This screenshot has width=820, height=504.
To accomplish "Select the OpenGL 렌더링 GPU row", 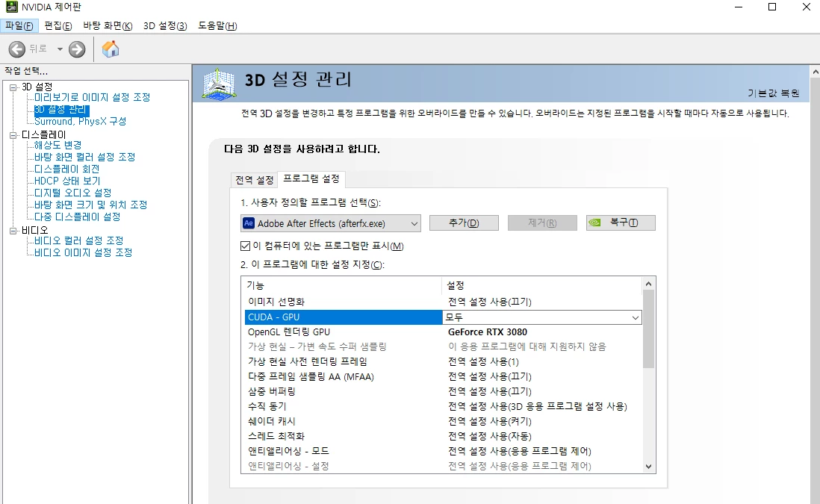I will [443, 332].
